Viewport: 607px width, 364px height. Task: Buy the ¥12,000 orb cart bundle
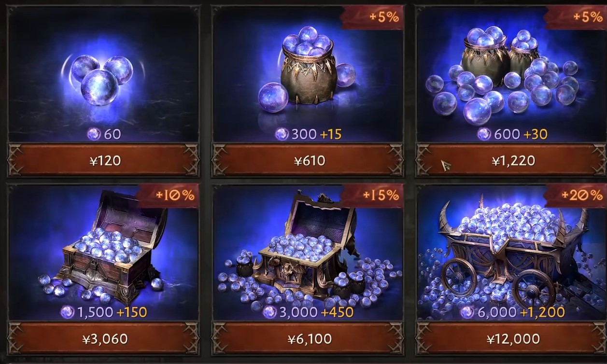click(511, 338)
